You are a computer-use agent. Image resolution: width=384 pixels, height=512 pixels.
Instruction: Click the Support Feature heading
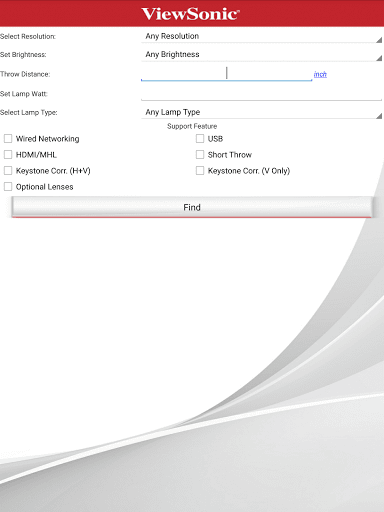point(192,126)
